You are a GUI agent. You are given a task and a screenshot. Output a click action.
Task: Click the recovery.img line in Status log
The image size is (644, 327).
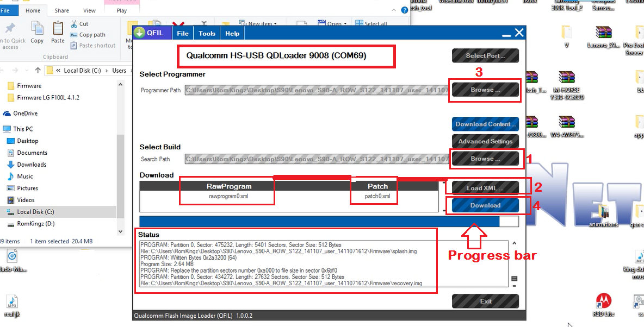pos(281,283)
